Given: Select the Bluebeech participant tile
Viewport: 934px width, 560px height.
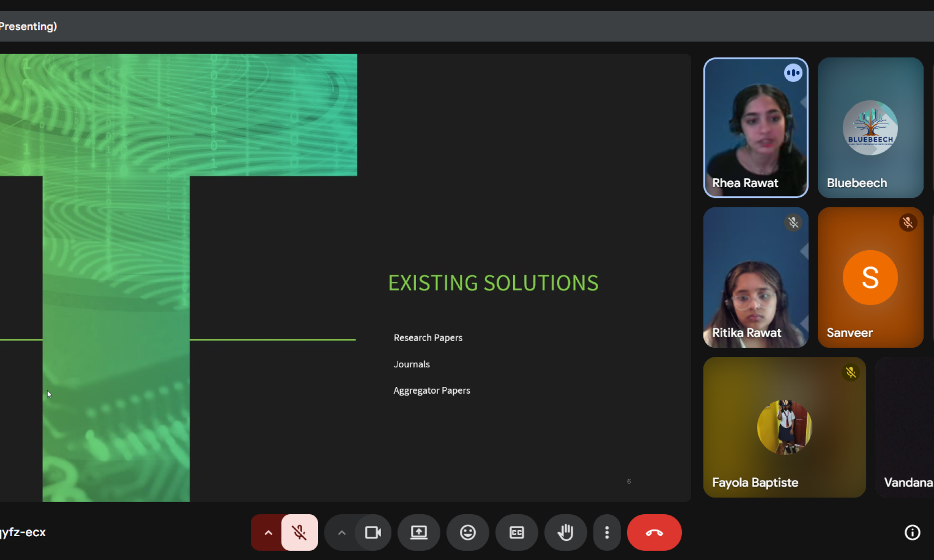Looking at the screenshot, I should tap(870, 127).
